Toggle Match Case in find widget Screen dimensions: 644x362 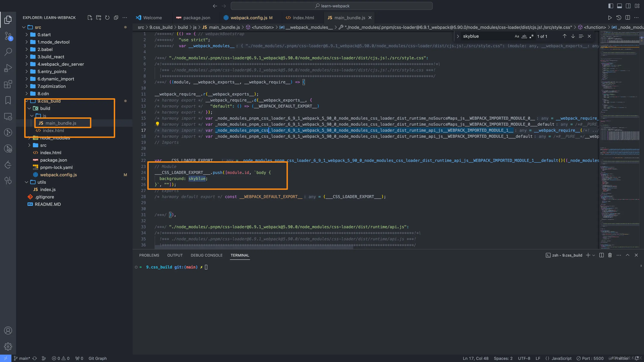point(517,36)
